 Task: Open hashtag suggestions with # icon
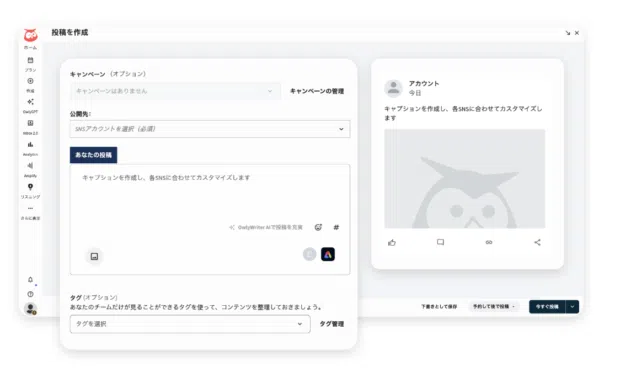pyautogui.click(x=336, y=227)
